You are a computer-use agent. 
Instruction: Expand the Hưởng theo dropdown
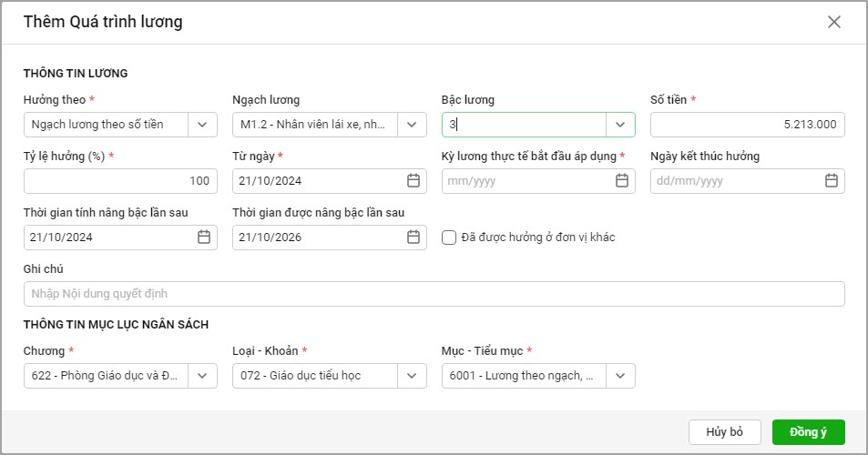[202, 125]
